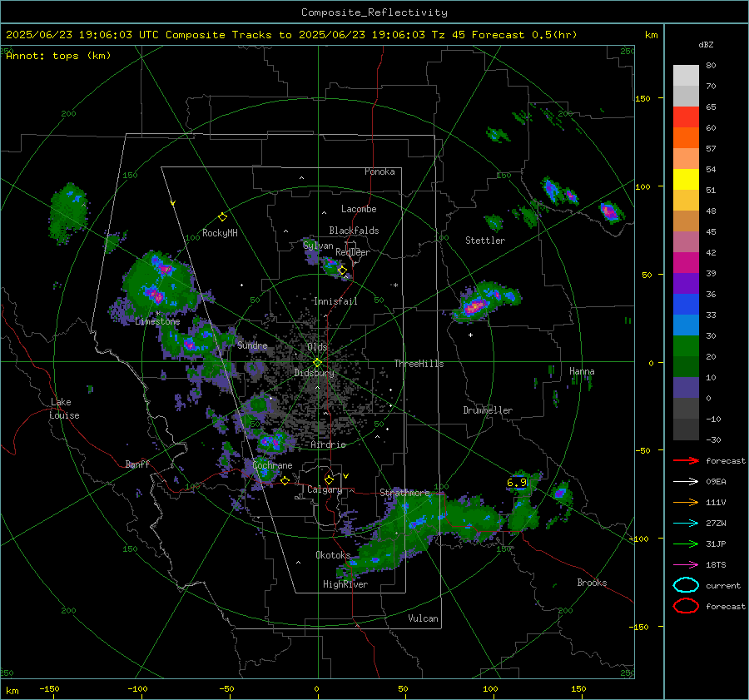Click the Airdrie city label
Screen dimensions: 749x700
coord(328,444)
